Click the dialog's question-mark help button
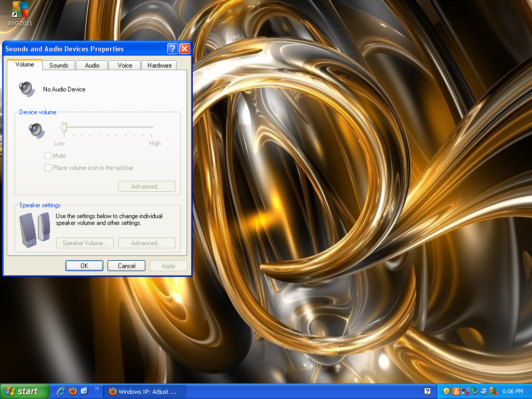 click(x=172, y=49)
